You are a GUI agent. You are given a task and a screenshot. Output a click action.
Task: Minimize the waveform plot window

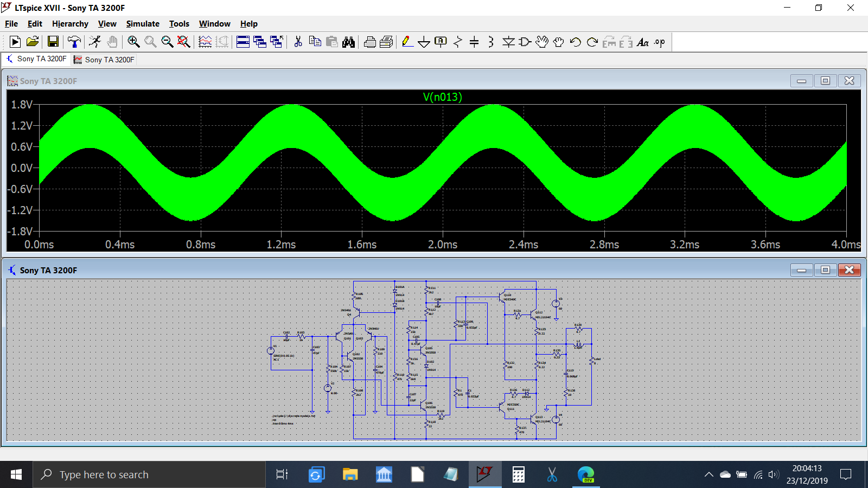pyautogui.click(x=801, y=81)
